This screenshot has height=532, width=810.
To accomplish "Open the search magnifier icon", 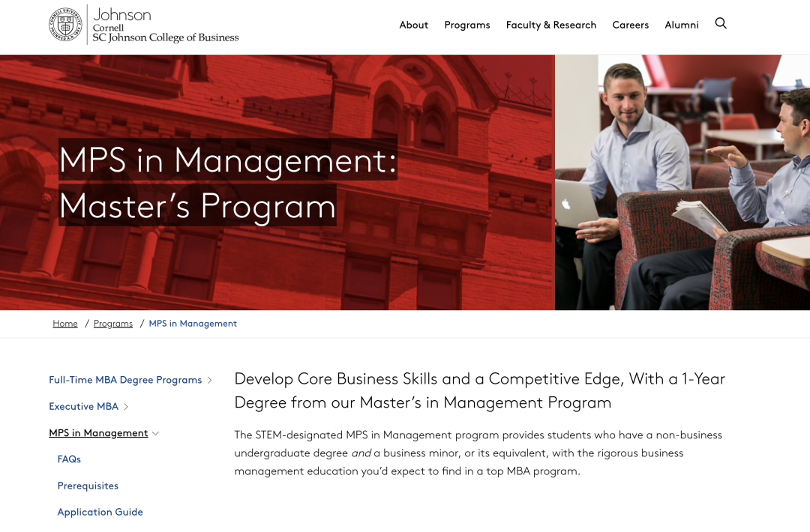I will point(721,23).
